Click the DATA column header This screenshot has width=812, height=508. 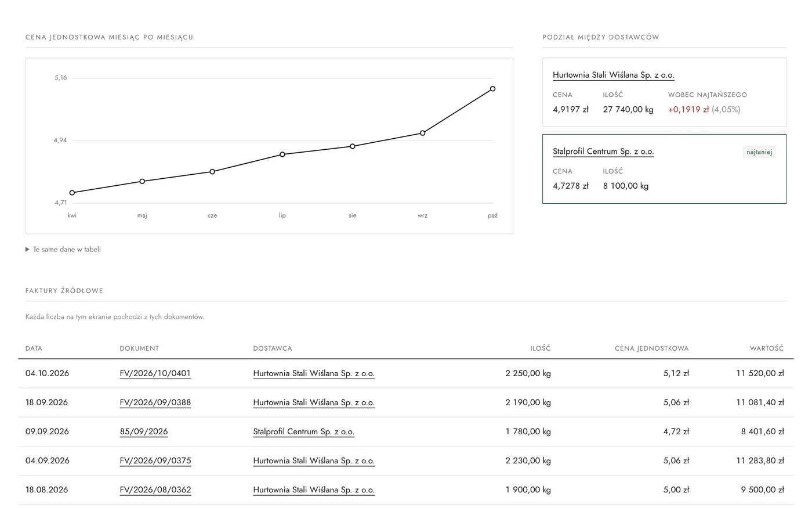click(34, 348)
